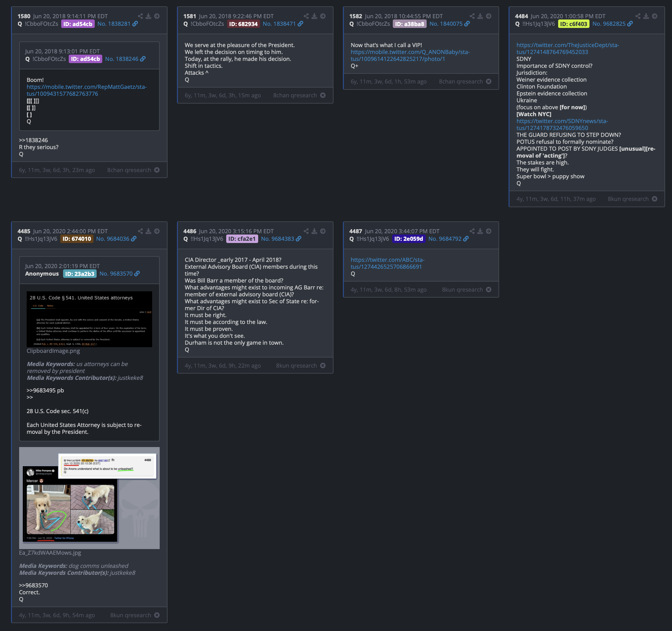Click blue ID: 2e059d badge
672x631 pixels.
[x=409, y=239]
